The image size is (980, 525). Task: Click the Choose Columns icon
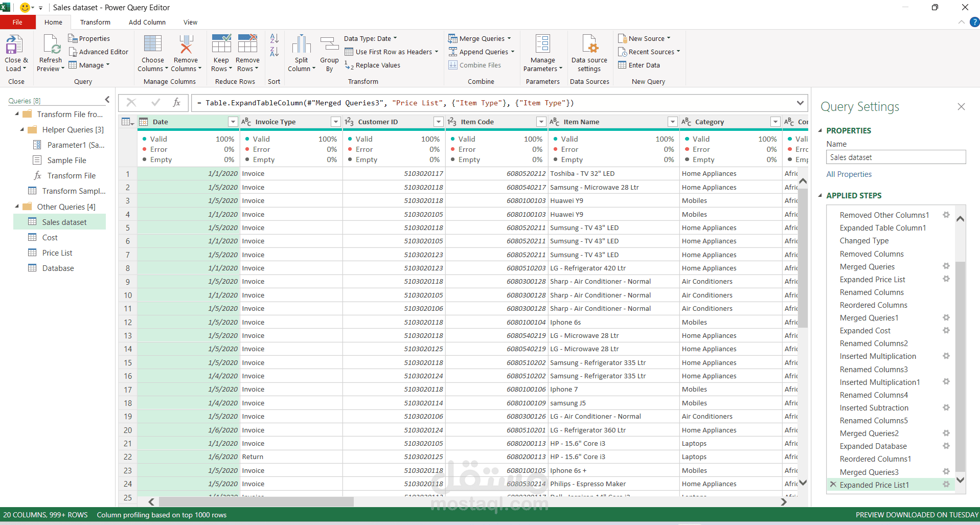153,44
